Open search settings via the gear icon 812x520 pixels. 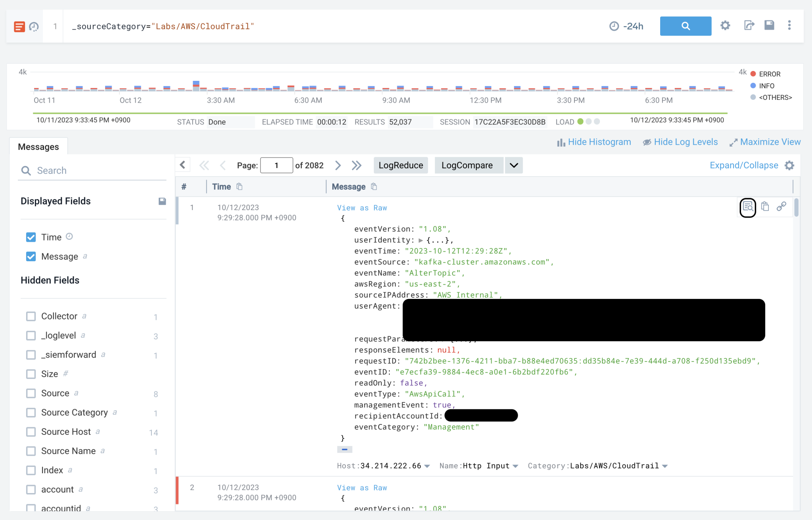[x=725, y=25]
